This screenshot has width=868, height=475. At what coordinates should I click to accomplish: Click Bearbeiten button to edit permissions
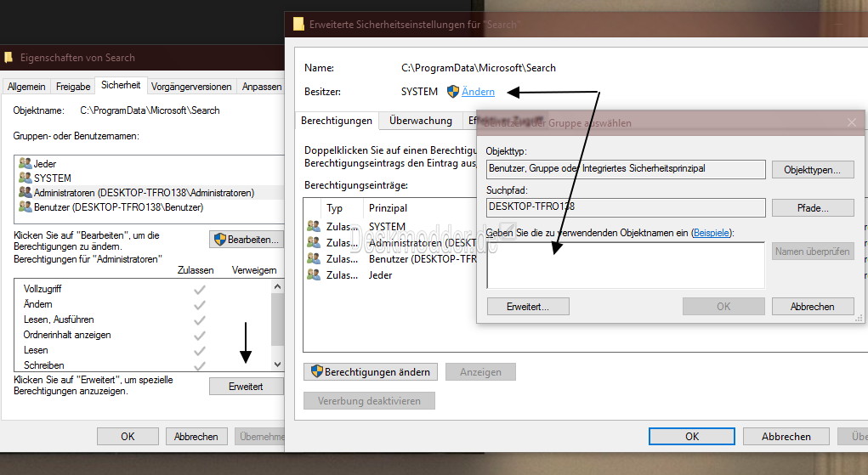(246, 240)
